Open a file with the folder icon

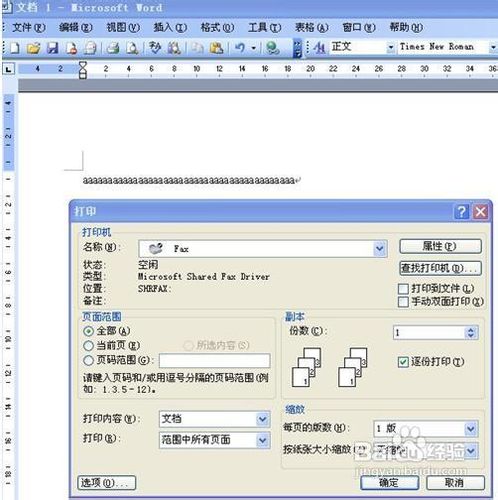click(x=33, y=48)
